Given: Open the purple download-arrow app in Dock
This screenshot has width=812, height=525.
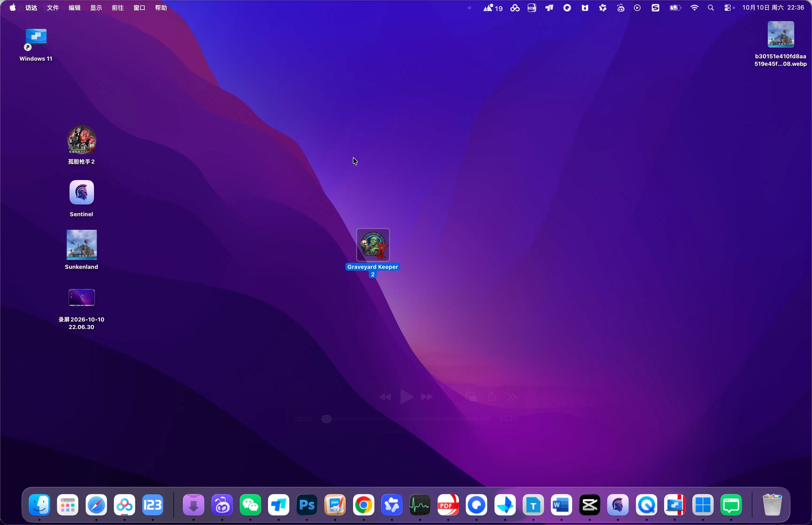Looking at the screenshot, I should click(194, 505).
